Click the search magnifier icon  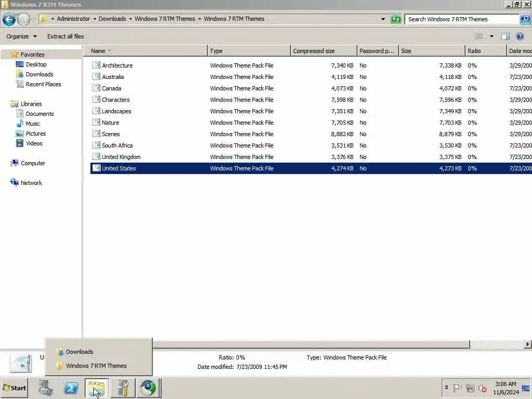click(525, 19)
